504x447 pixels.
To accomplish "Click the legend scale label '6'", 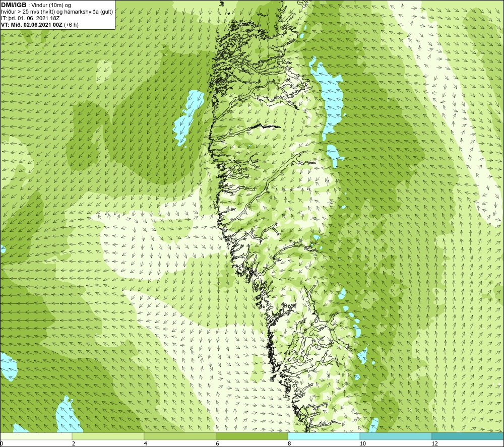I will click(218, 444).
